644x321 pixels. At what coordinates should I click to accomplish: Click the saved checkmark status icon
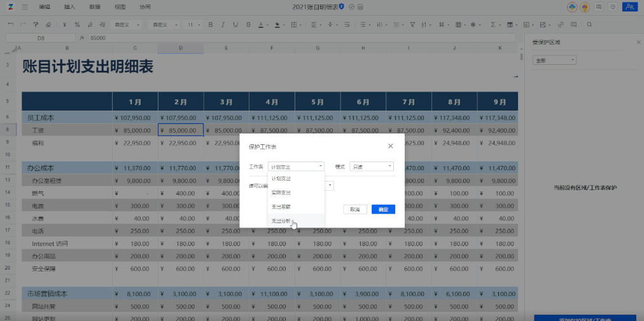[x=351, y=7]
